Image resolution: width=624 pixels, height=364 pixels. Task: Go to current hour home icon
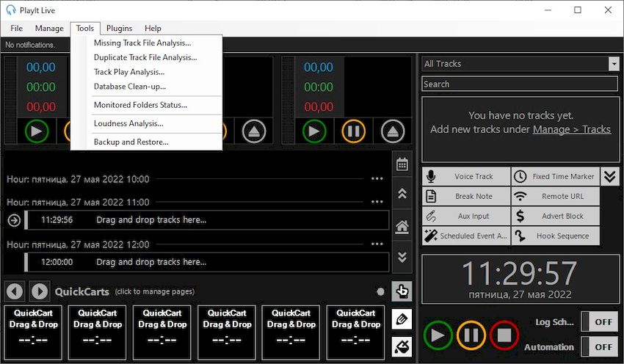[x=402, y=227]
